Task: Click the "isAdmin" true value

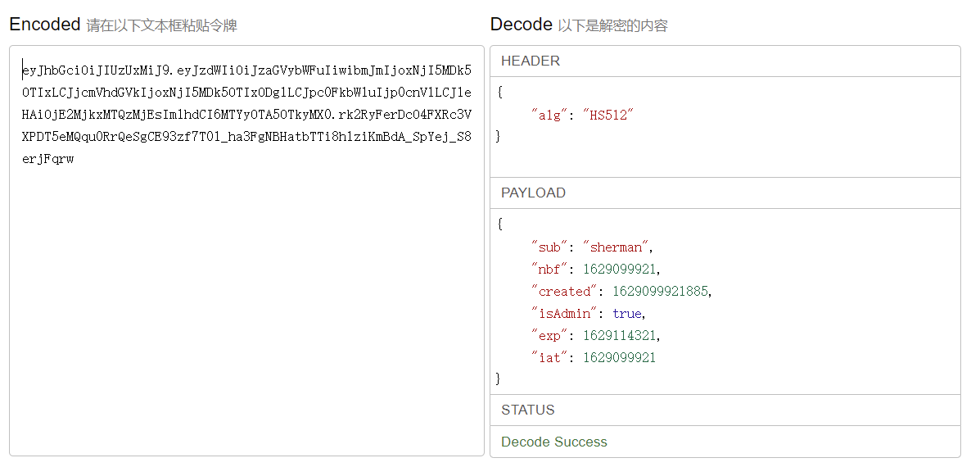Action: point(627,313)
